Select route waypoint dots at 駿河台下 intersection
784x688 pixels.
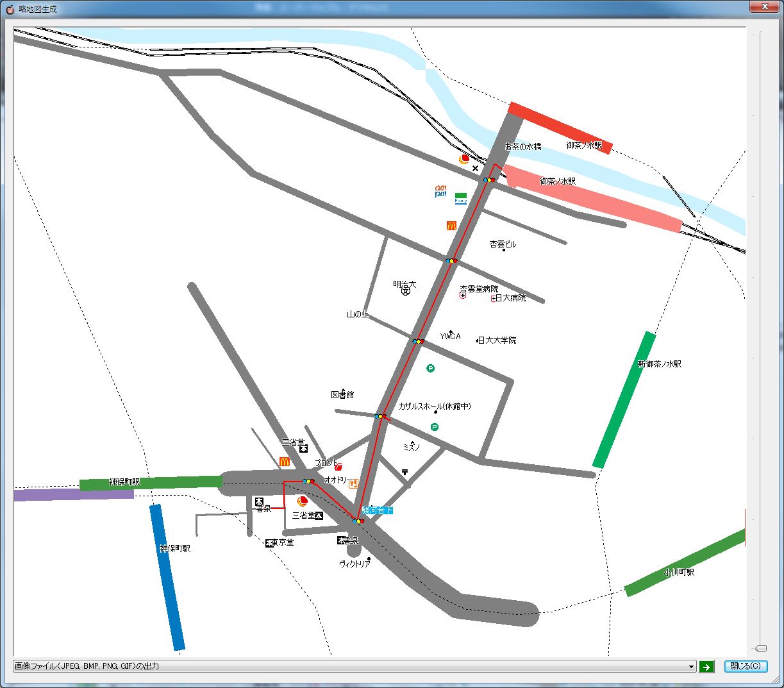pos(358,521)
